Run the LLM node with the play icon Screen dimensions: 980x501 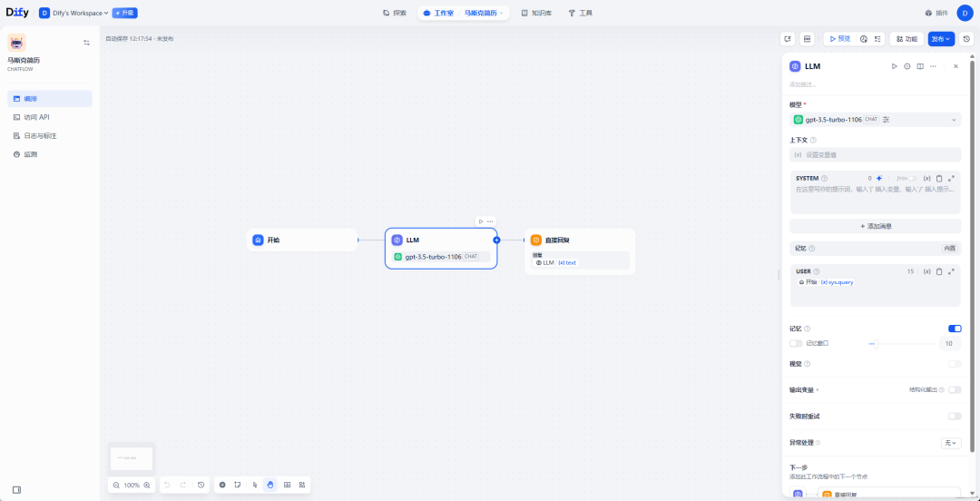[x=894, y=66]
